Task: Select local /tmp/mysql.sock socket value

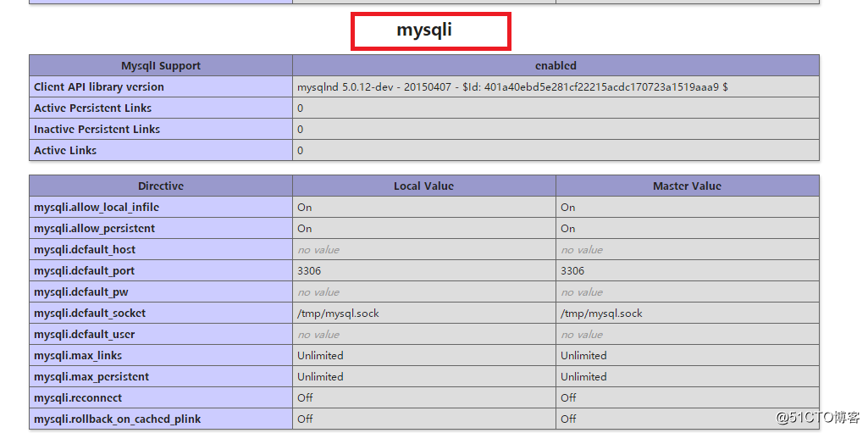Action: pos(338,313)
